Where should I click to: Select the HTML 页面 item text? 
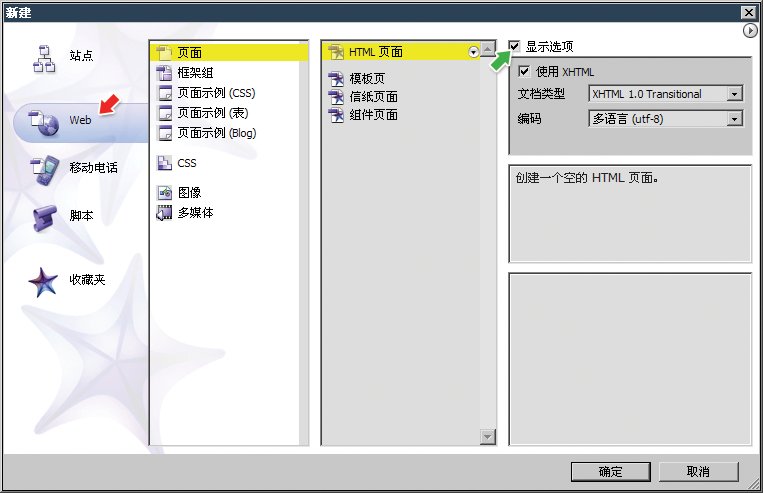pos(376,52)
